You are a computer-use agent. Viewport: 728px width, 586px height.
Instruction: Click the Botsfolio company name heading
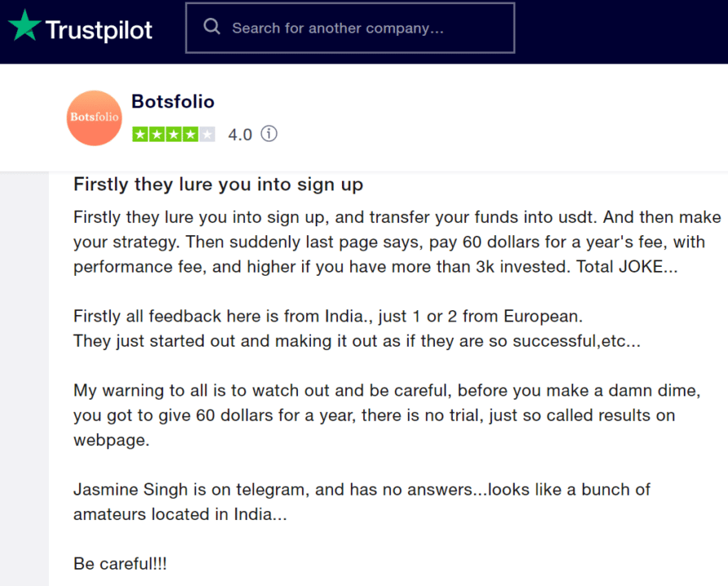tap(173, 102)
